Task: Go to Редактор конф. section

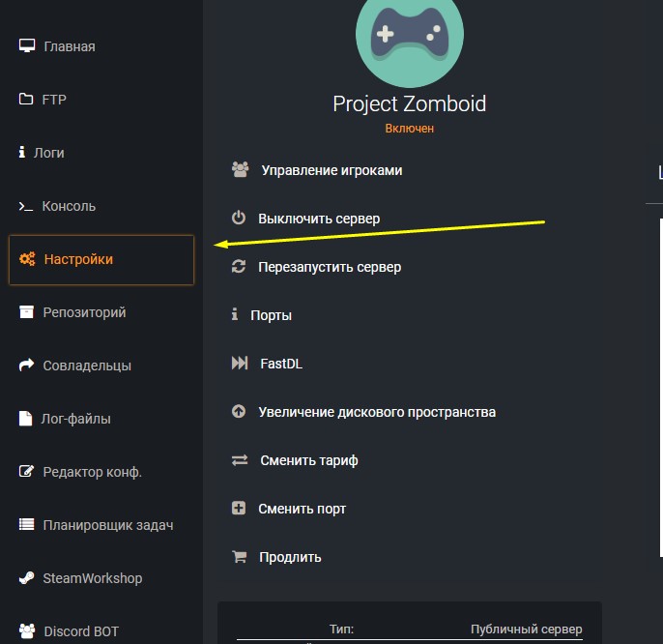Action: pos(80,472)
